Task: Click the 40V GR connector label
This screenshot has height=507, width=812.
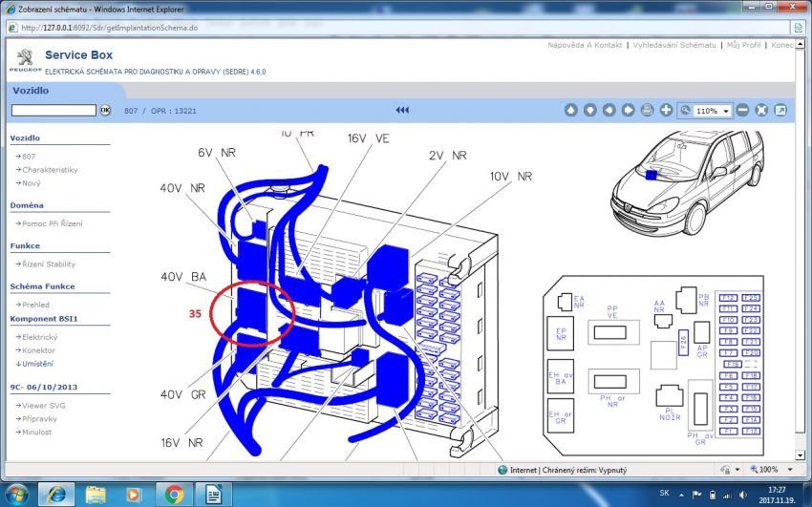Action: [183, 394]
